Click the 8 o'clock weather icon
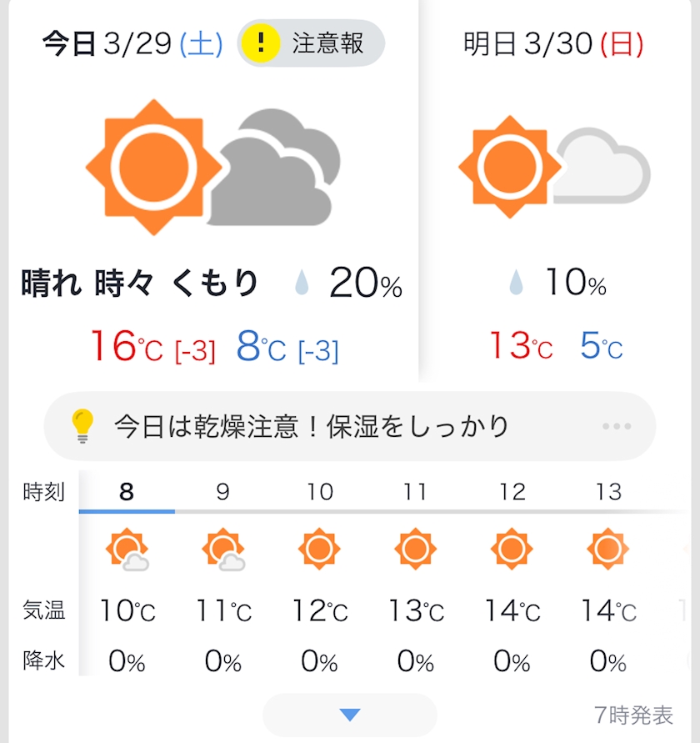 (127, 550)
